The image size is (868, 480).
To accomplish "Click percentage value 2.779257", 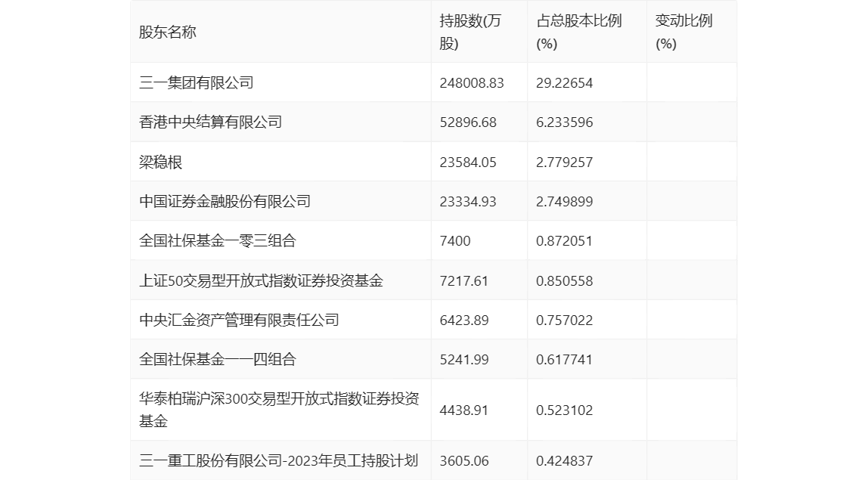I will pyautogui.click(x=564, y=163).
